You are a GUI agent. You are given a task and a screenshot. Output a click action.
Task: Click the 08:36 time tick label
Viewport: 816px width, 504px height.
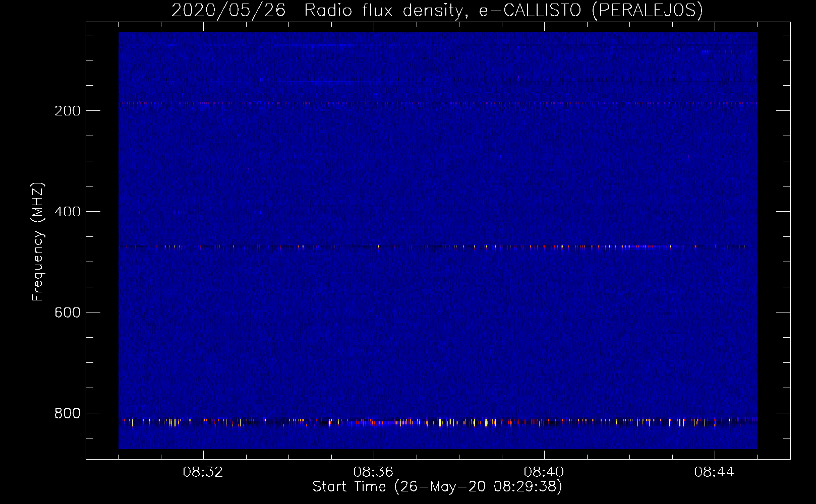pyautogui.click(x=373, y=472)
